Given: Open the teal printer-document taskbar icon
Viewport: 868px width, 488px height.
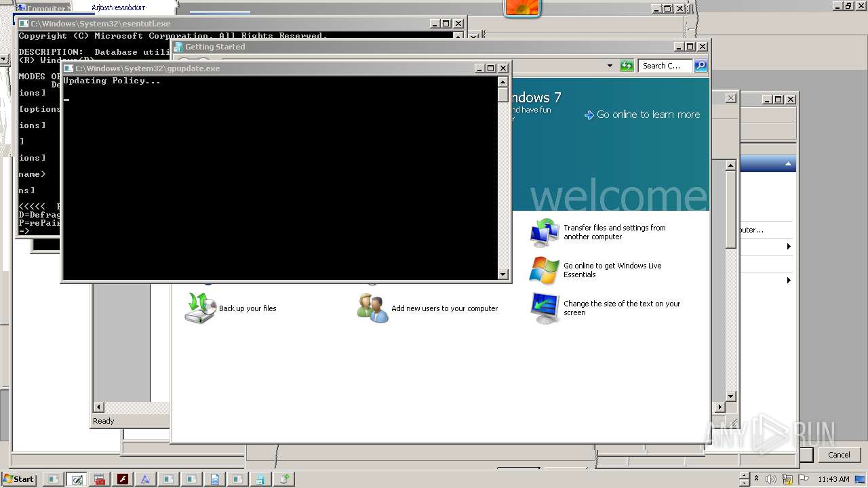Looking at the screenshot, I should click(260, 479).
